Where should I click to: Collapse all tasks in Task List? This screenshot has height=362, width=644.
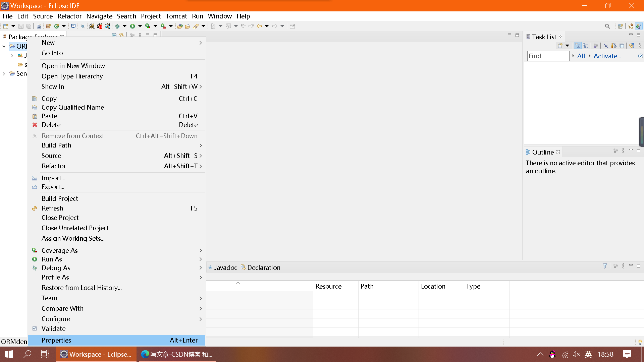click(x=622, y=46)
